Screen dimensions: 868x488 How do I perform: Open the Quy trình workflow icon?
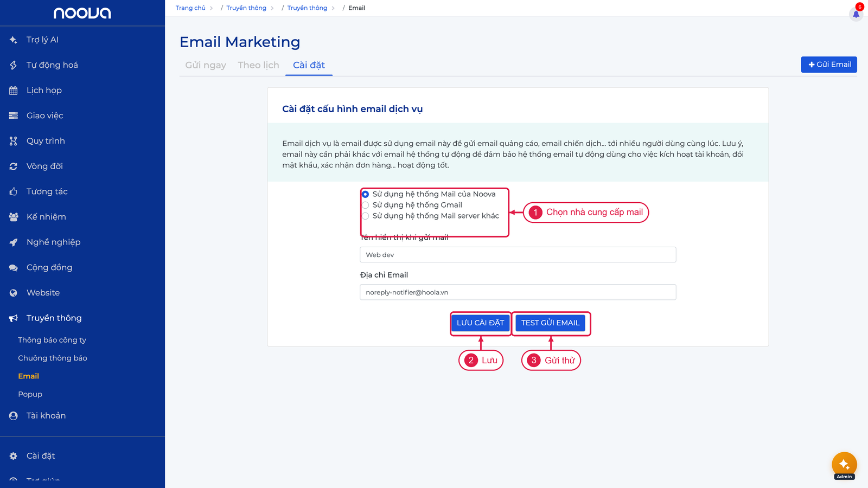pos(14,141)
